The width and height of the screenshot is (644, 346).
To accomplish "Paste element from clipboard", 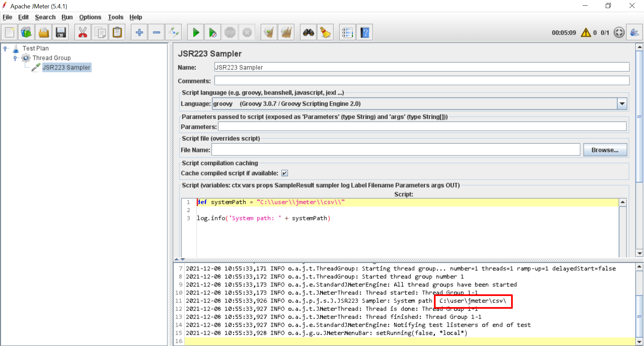I will (x=117, y=32).
